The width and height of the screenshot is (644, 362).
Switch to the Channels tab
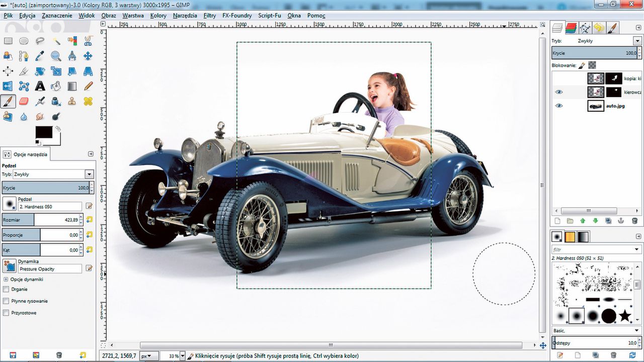pos(571,28)
